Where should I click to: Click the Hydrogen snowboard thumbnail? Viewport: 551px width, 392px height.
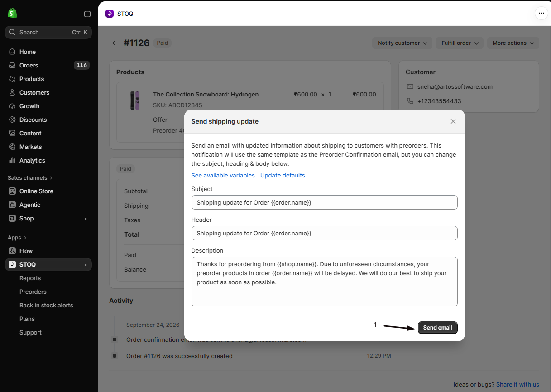(135, 100)
